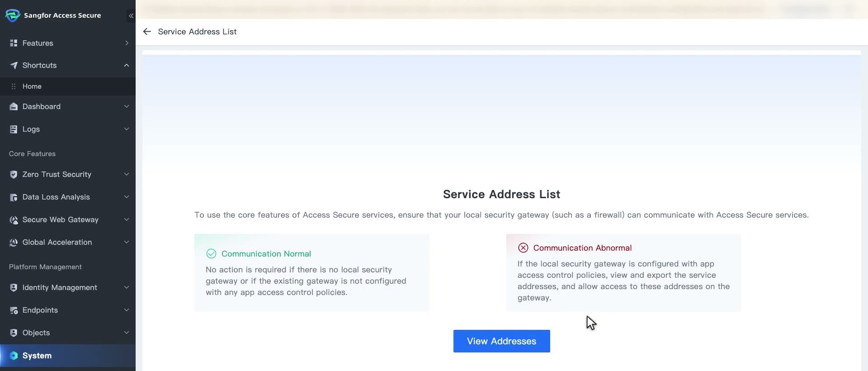Expand Features submenu arrow

[127, 43]
